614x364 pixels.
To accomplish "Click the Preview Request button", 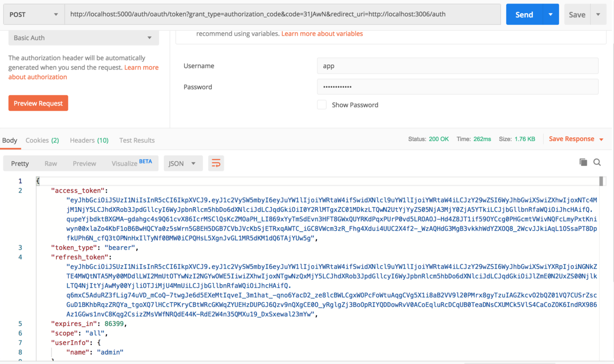I will tap(38, 103).
